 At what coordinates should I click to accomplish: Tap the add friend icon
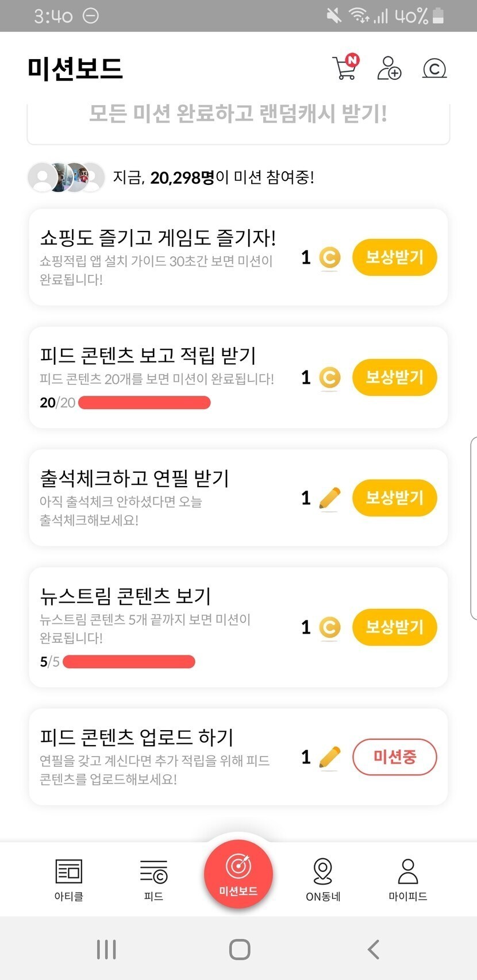point(389,68)
